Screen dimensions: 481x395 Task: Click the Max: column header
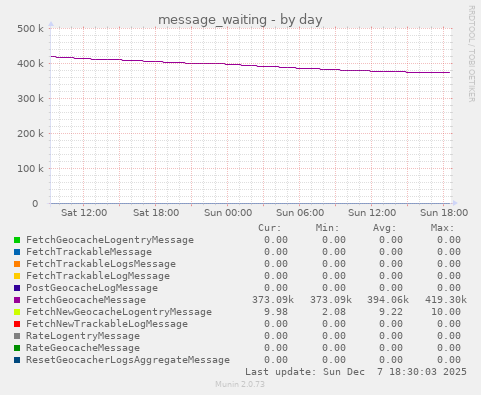click(x=443, y=228)
